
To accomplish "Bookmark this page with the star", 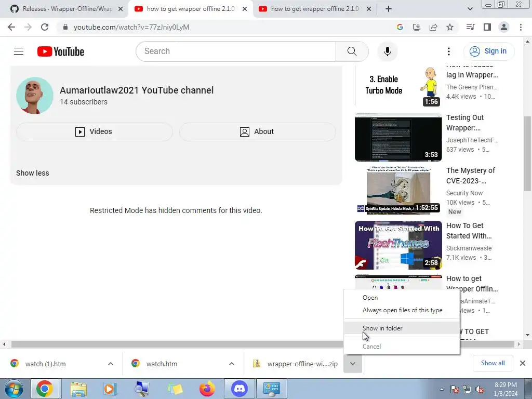I will [x=450, y=27].
